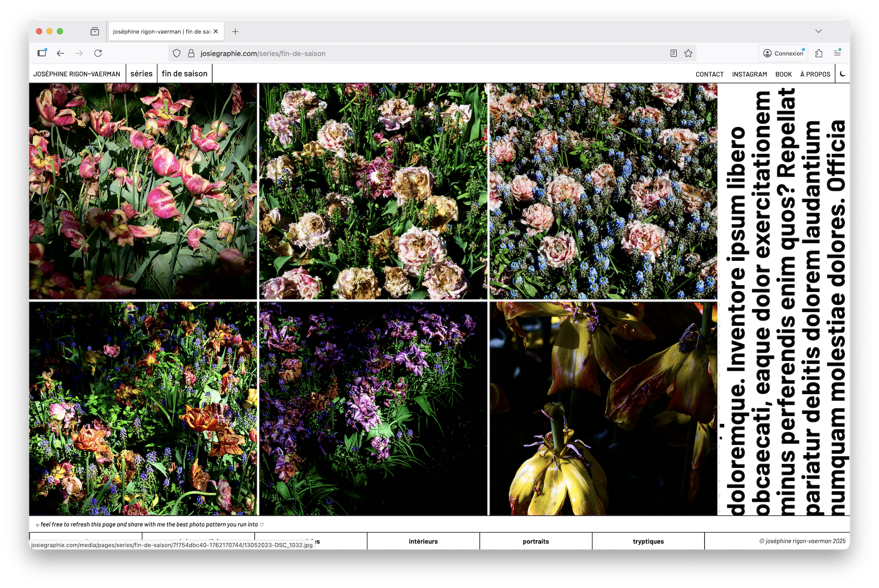
Task: Select the portraits series tab
Action: 536,541
